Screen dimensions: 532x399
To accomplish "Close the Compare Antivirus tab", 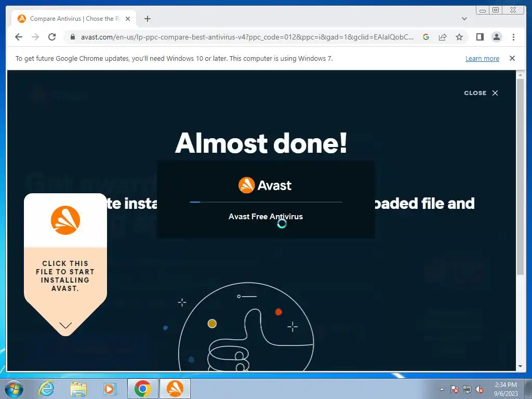I will pyautogui.click(x=128, y=19).
